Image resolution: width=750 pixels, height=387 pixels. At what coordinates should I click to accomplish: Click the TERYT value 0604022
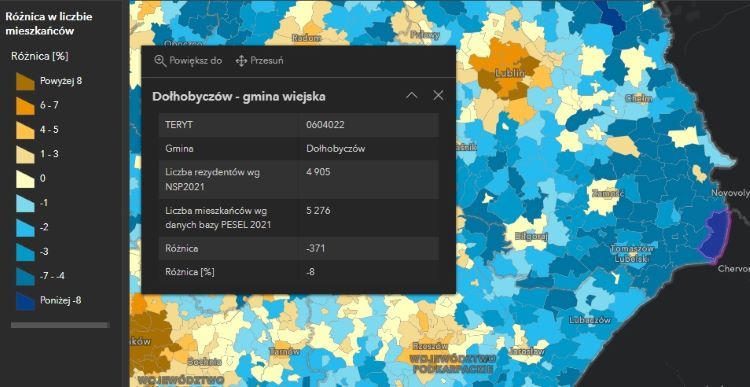point(325,125)
